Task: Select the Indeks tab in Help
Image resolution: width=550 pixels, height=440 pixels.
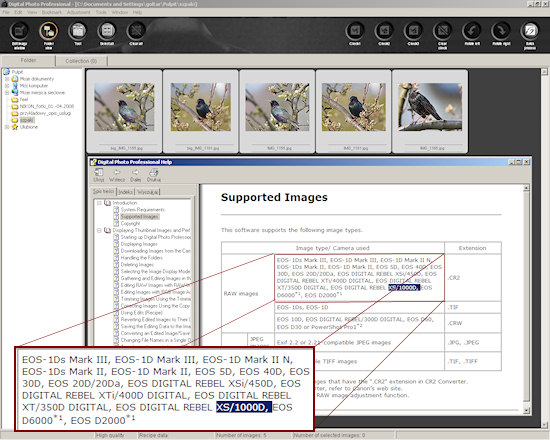Action: tap(125, 192)
